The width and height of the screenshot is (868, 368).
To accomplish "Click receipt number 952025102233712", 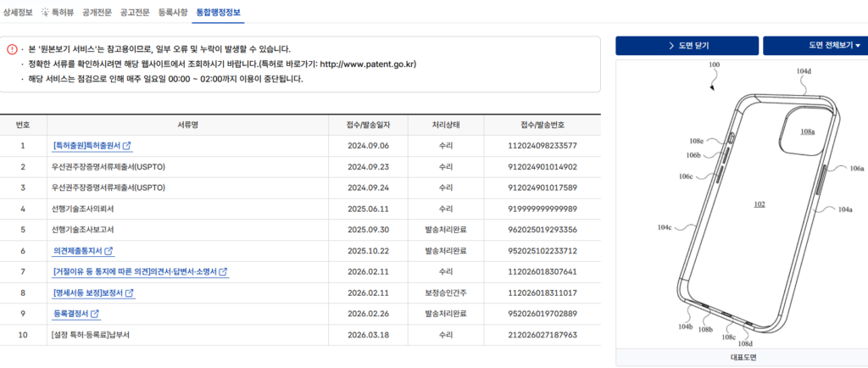I will coord(542,251).
